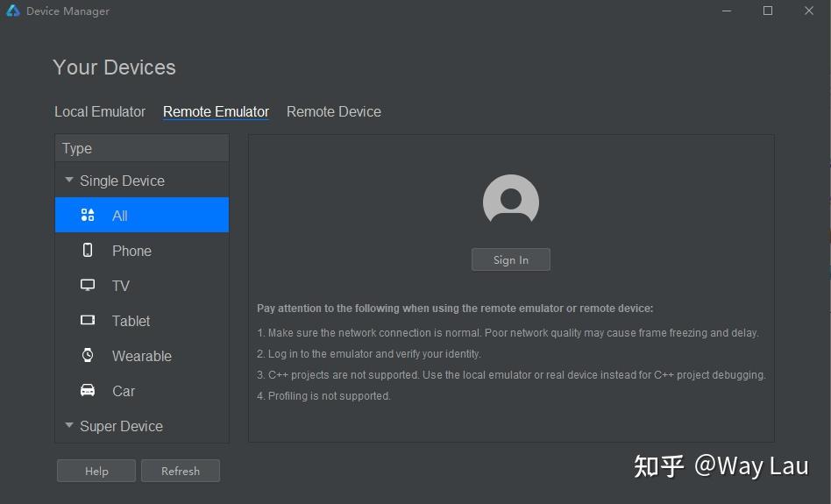This screenshot has width=831, height=504.
Task: Select Wearable in the type list
Action: (142, 356)
